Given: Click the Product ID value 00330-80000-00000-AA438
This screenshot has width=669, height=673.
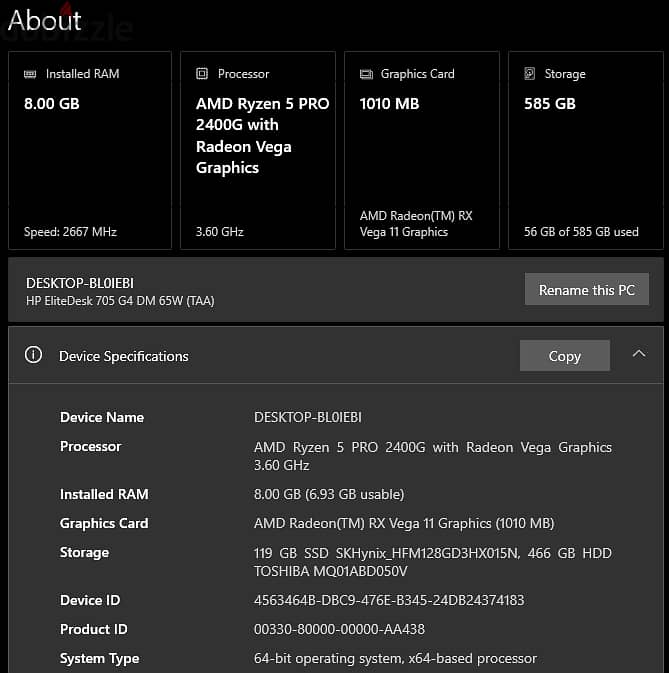Looking at the screenshot, I should click(339, 629).
